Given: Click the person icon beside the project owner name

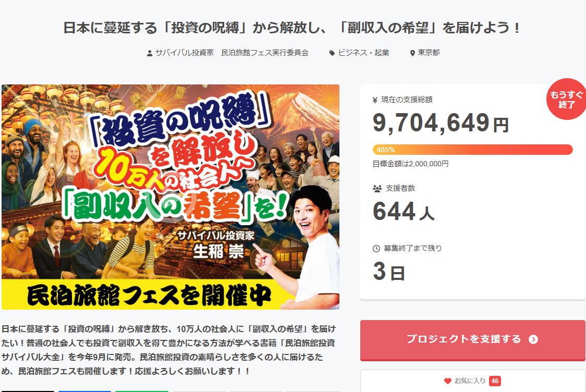Looking at the screenshot, I should coord(150,53).
